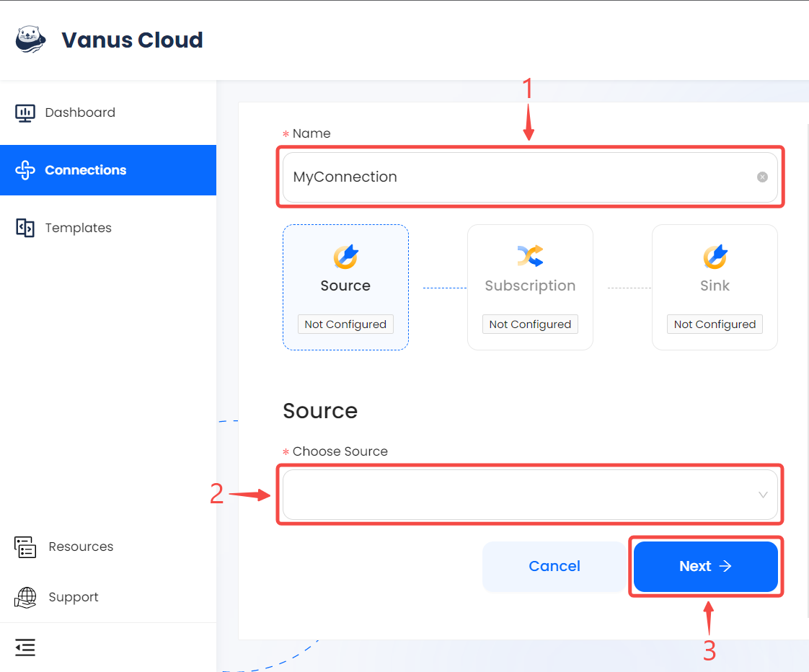Cancel the connection creation
The image size is (809, 672).
554,566
